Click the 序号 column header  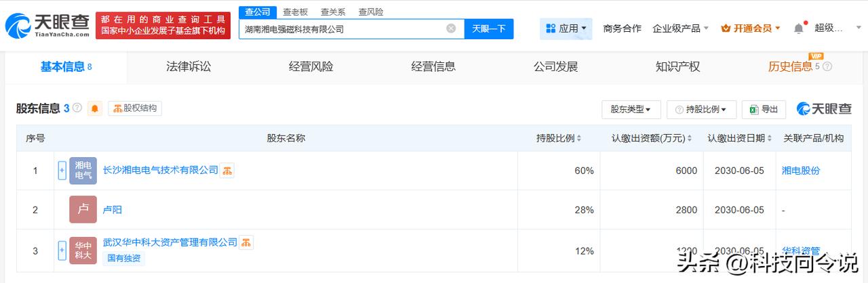[35, 138]
